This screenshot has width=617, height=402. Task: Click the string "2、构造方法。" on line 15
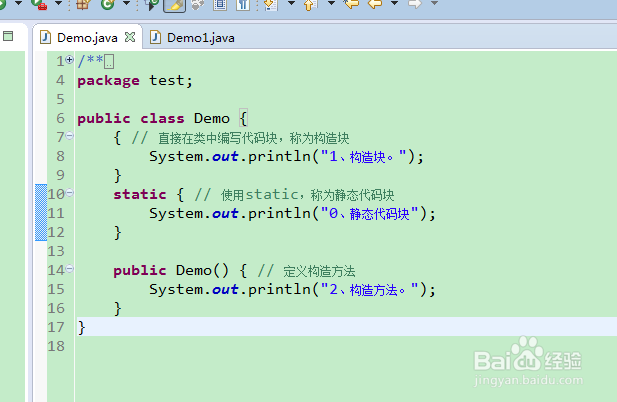coord(370,290)
